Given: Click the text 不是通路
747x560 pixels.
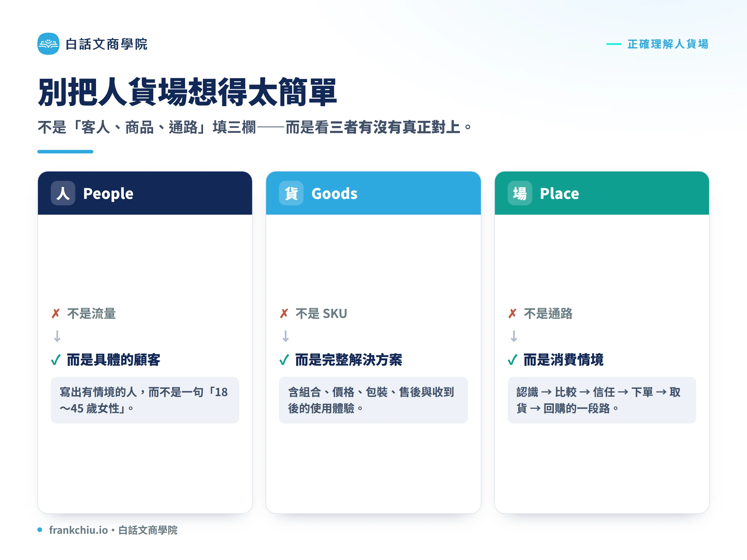Looking at the screenshot, I should tap(548, 314).
